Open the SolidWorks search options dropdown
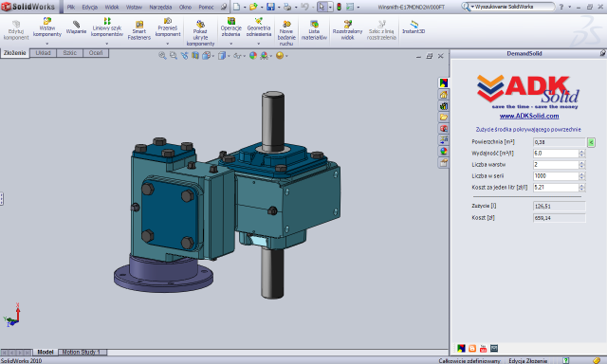The width and height of the screenshot is (607, 364). tap(472, 7)
